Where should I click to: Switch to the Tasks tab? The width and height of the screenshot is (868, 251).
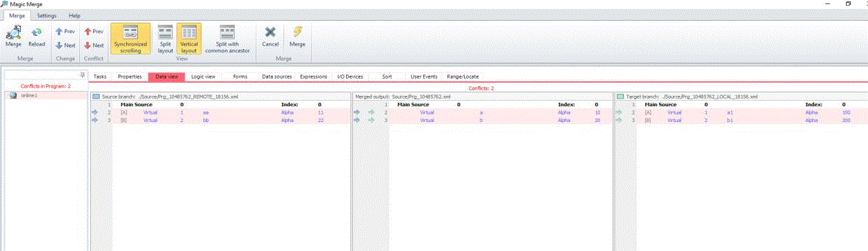100,77
